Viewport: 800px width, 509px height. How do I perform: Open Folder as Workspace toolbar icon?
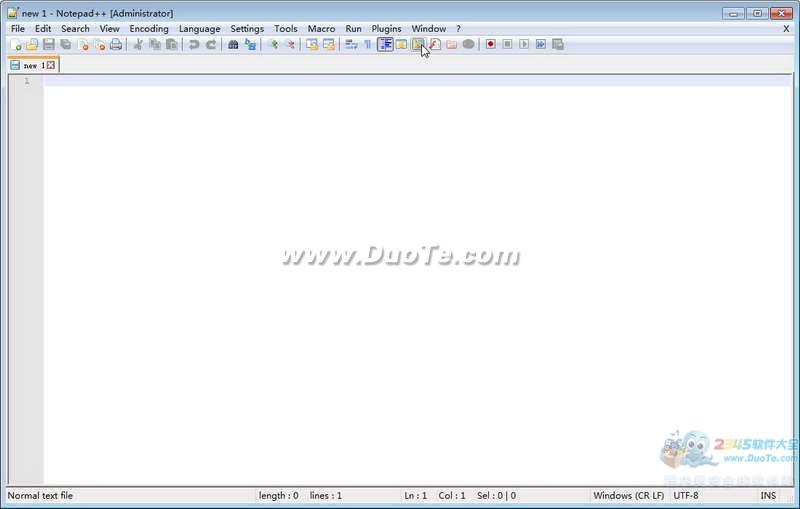[452, 45]
